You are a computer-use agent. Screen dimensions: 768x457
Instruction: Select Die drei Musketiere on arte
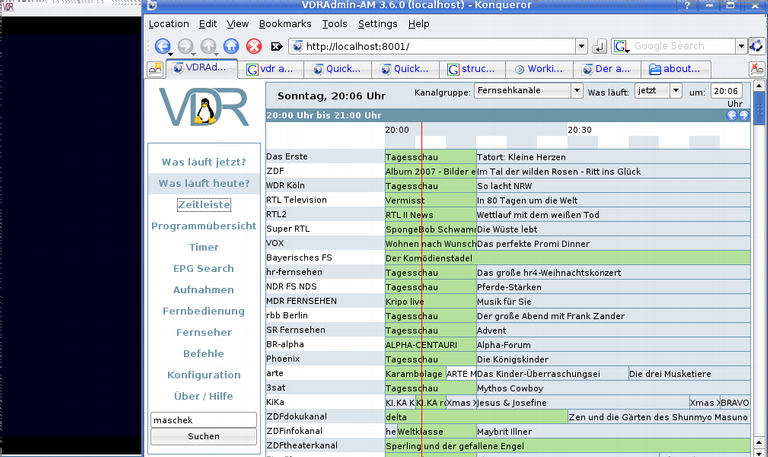(670, 374)
